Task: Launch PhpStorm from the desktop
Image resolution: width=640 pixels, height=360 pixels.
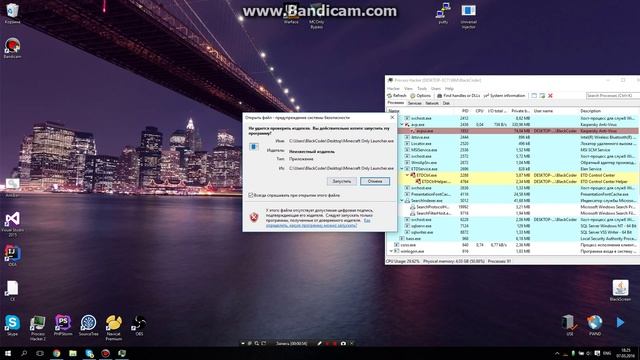Action: pyautogui.click(x=63, y=325)
